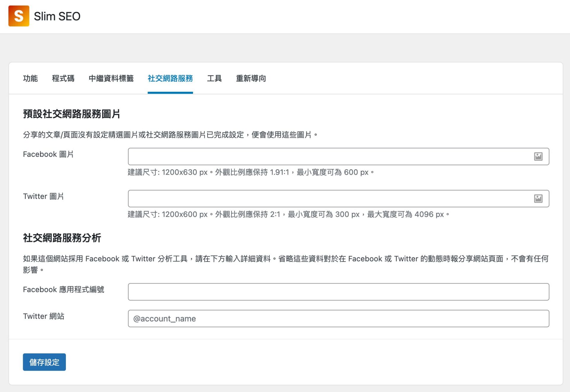Open the 重新導向 tab
Screen dimensions: 570x392
coord(251,78)
